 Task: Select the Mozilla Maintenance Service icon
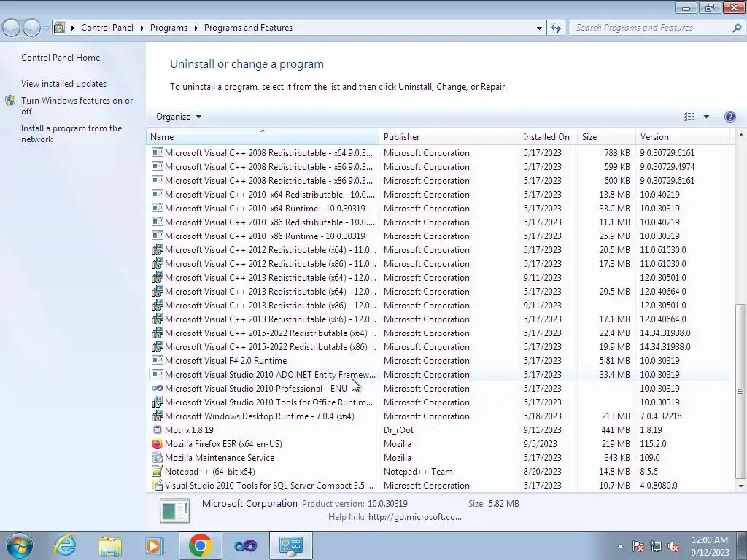(157, 458)
